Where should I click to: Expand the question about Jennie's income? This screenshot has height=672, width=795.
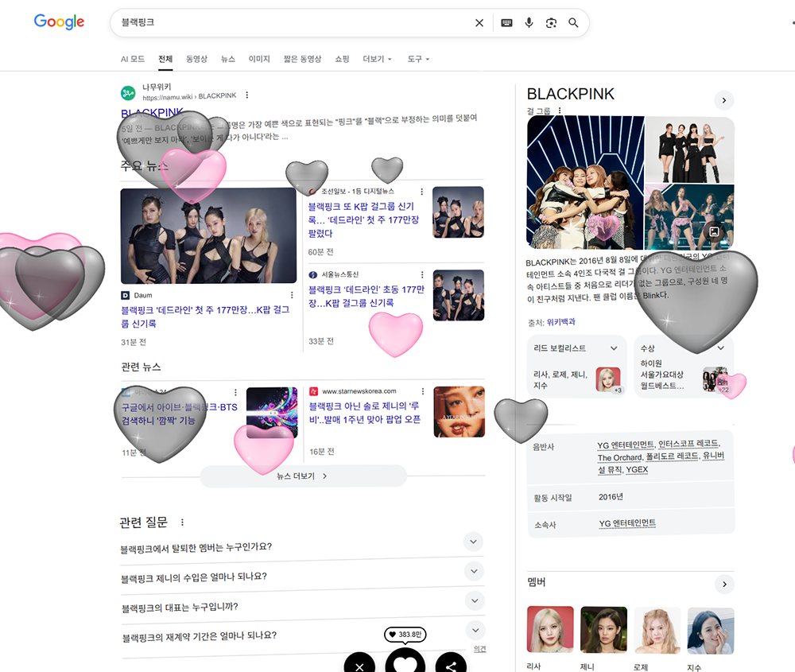point(474,571)
